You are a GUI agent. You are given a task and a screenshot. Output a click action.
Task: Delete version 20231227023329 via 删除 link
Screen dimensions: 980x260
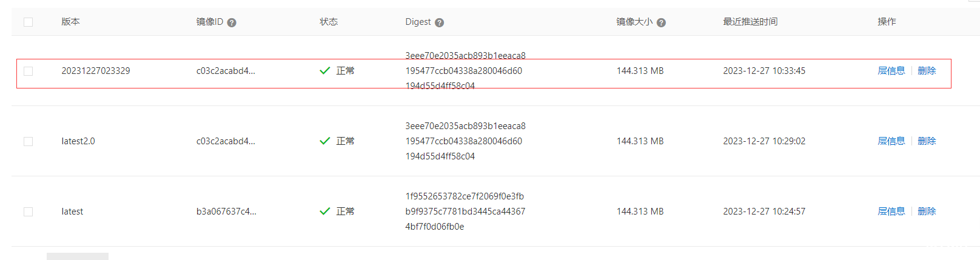927,71
